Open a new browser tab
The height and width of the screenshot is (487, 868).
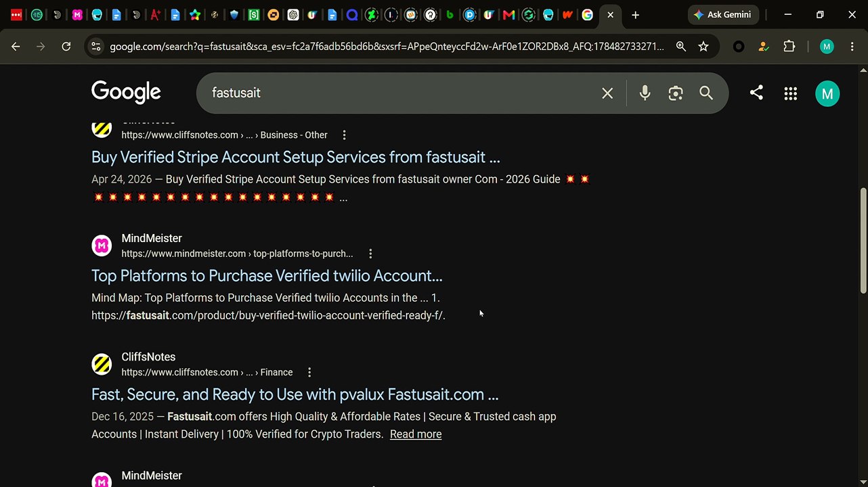point(635,15)
